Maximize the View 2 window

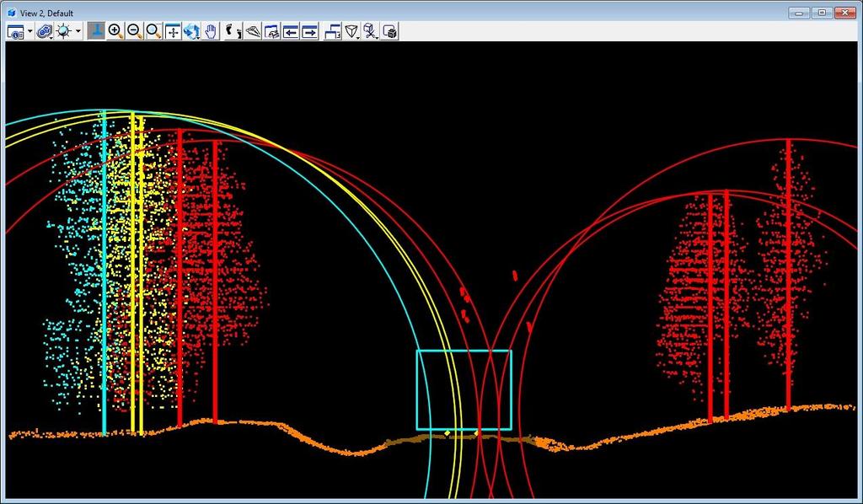point(822,12)
